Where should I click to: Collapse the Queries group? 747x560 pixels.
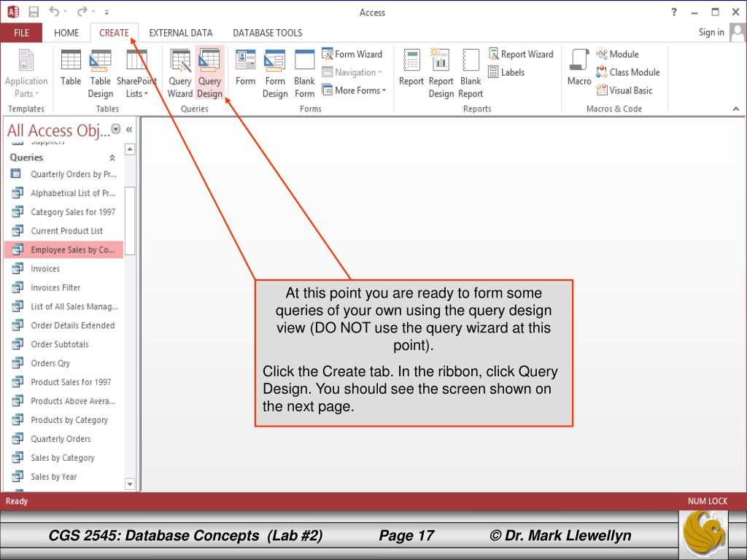112,157
